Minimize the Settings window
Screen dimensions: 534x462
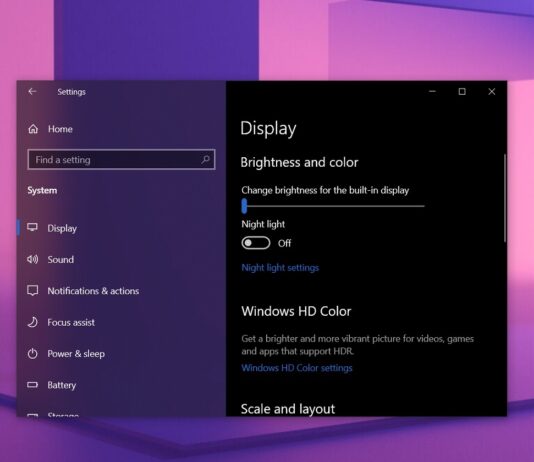433,91
